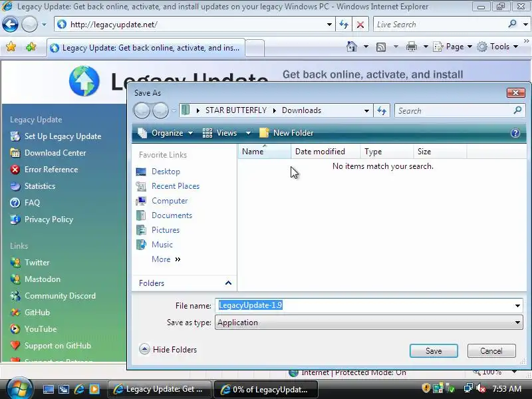Viewport: 532px width, 399px height.
Task: Click STAR BUTTERFLY in the path breadcrumb
Action: tap(236, 110)
